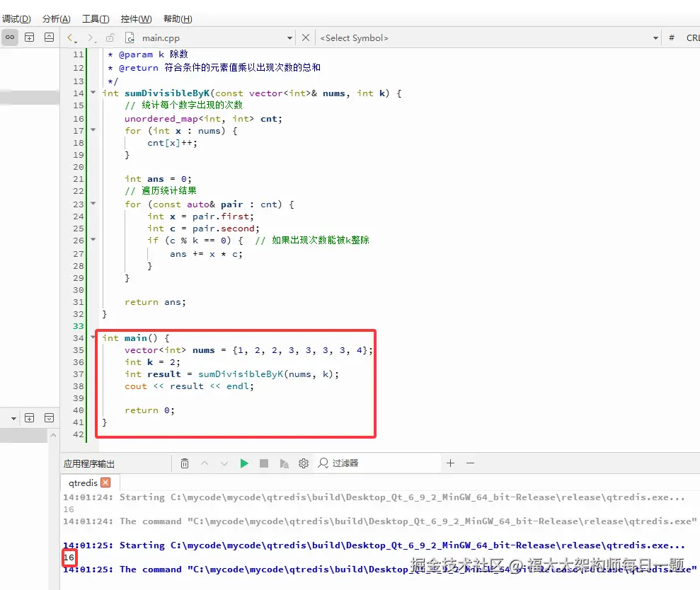Go back in editor navigation history
Image resolution: width=700 pixels, height=590 pixels.
[71, 38]
